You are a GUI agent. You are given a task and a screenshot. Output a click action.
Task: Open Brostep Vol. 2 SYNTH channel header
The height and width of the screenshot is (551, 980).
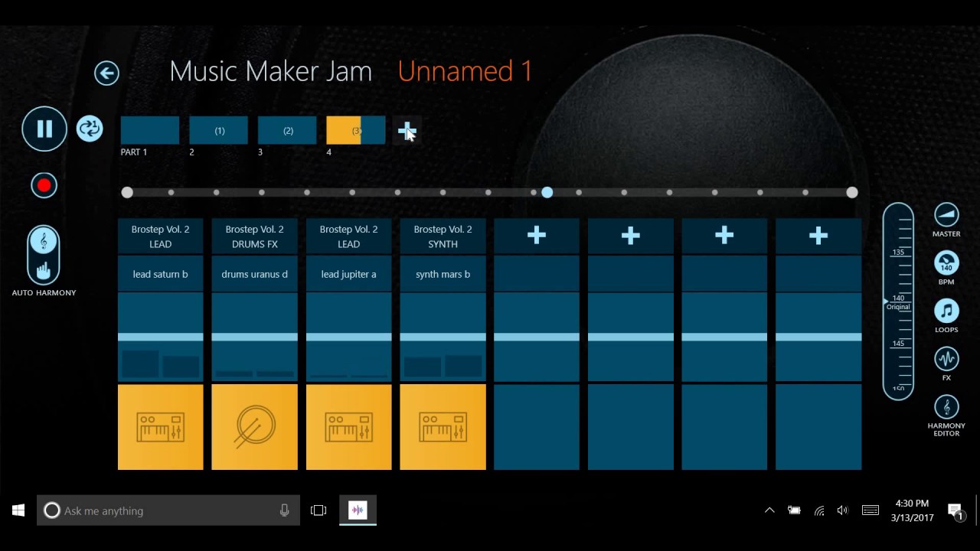point(443,236)
